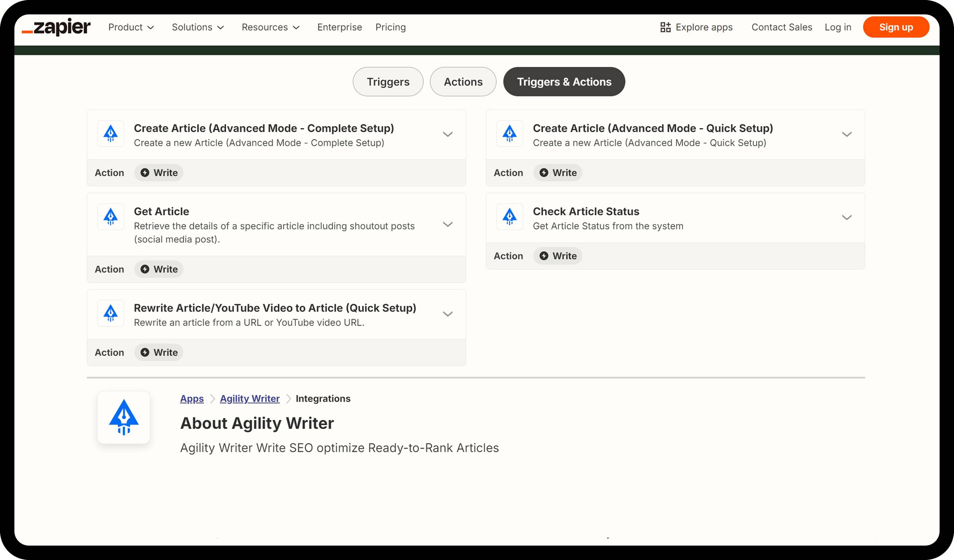Click the Agility Writer icon on Check Article Status
The width and height of the screenshot is (954, 560).
(510, 217)
